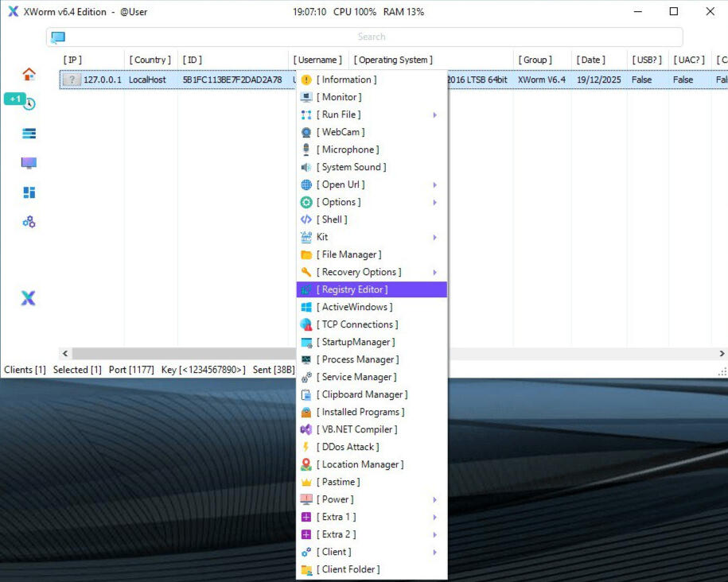This screenshot has width=728, height=582.
Task: Click the [ Operating System ] column header
Action: [x=393, y=60]
